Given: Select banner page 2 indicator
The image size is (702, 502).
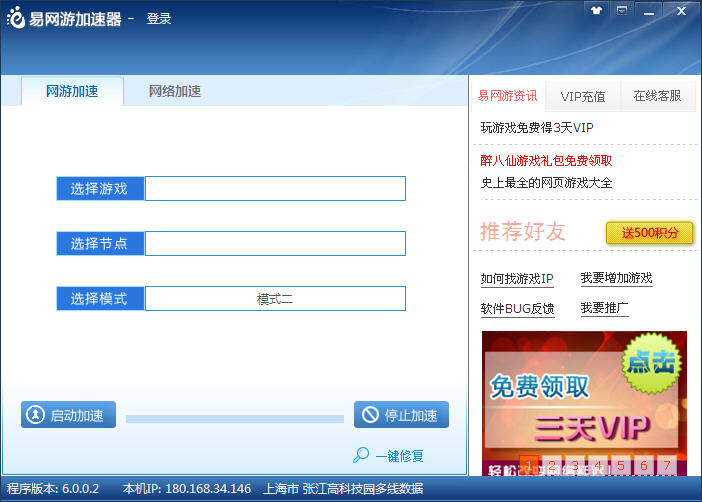Looking at the screenshot, I should (x=552, y=466).
